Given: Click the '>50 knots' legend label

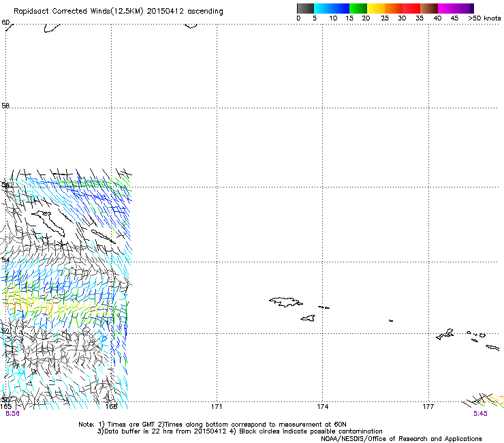Looking at the screenshot, I should [484, 18].
